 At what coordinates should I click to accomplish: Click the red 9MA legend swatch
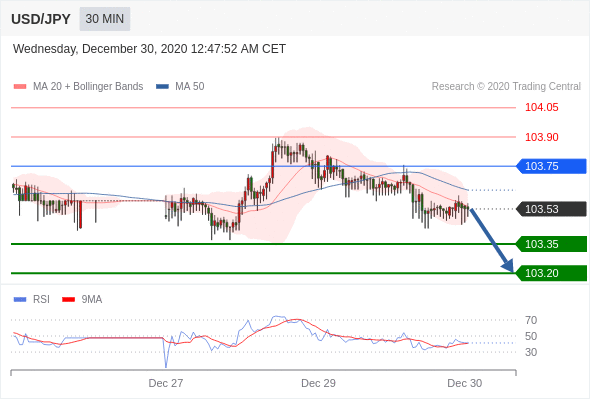[x=68, y=300]
